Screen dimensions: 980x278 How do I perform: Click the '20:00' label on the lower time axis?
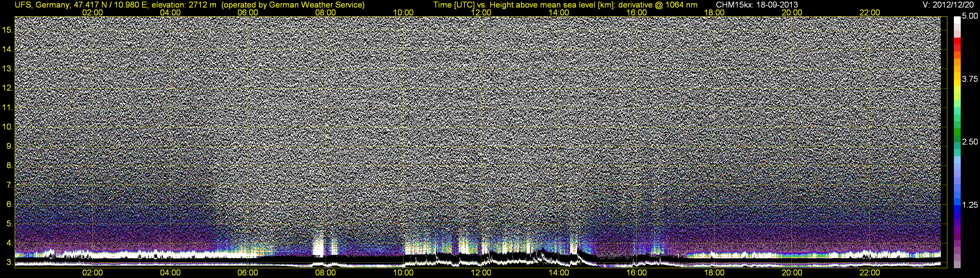click(x=792, y=273)
